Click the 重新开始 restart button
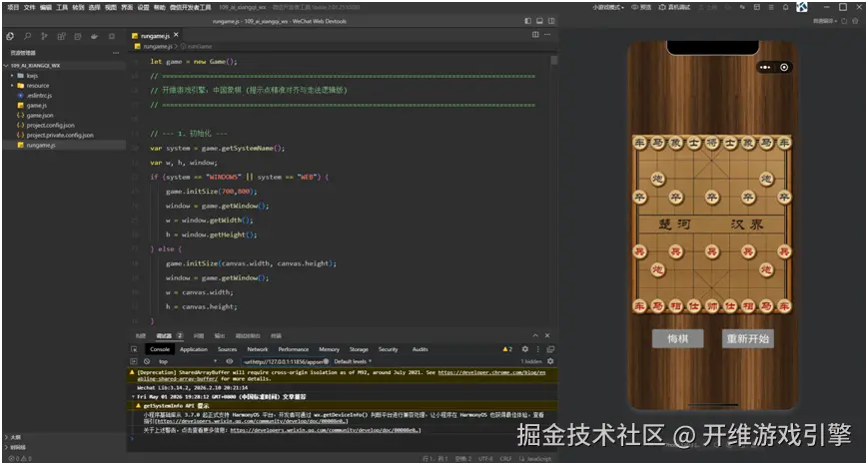The image size is (868, 465). click(x=748, y=338)
